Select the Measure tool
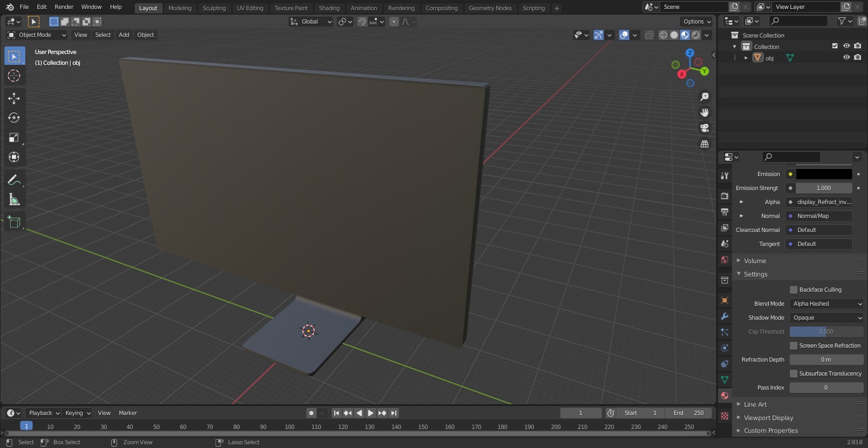868x448 pixels. pyautogui.click(x=14, y=200)
